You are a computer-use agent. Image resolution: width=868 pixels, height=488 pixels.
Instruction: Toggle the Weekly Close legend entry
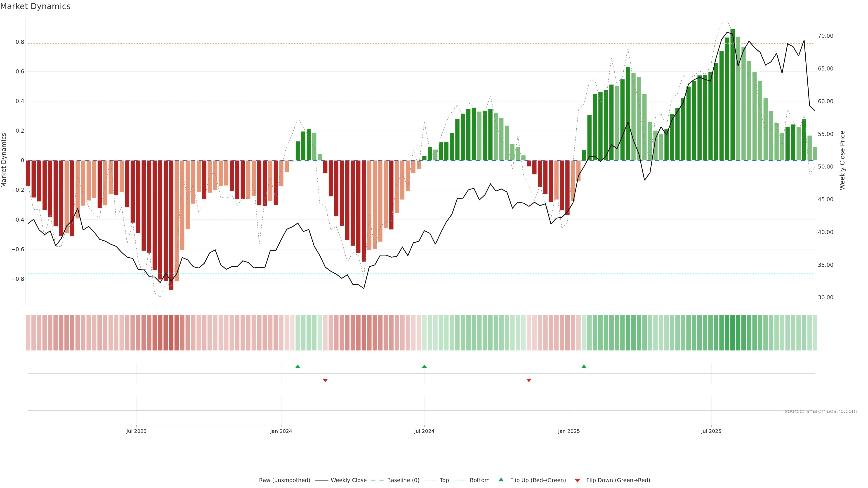[348, 480]
